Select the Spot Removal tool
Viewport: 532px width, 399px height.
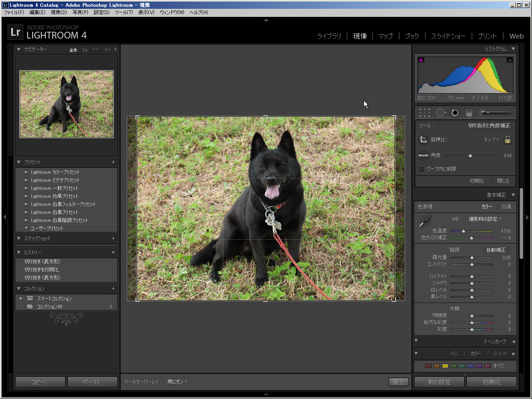440,113
